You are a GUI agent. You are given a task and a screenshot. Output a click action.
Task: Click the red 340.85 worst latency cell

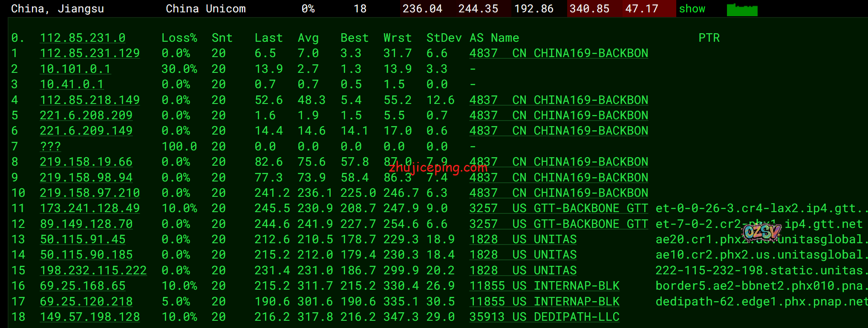(x=589, y=9)
